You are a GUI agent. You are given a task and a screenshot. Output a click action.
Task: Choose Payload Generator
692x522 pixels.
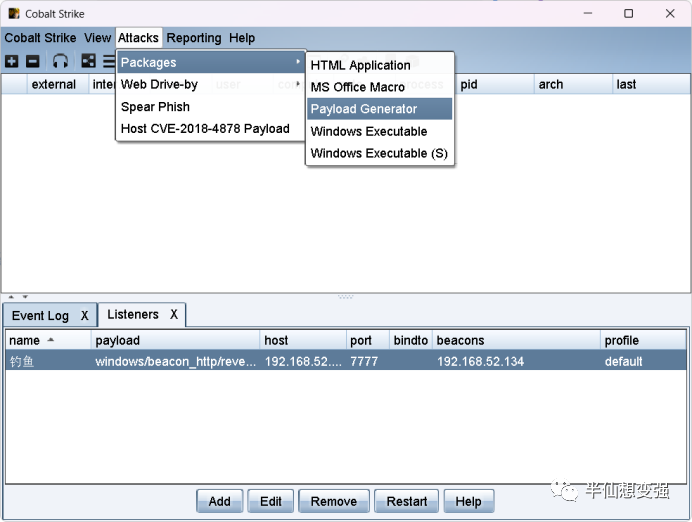380,109
